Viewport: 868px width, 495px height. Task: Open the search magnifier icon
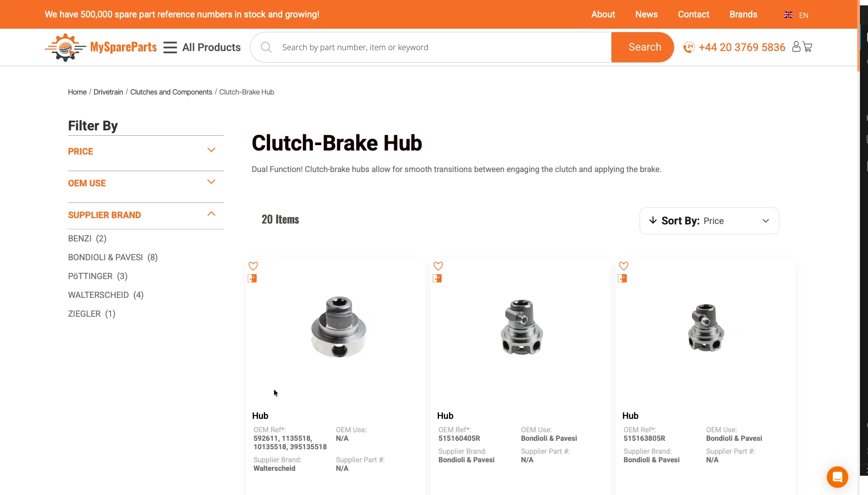click(x=266, y=47)
